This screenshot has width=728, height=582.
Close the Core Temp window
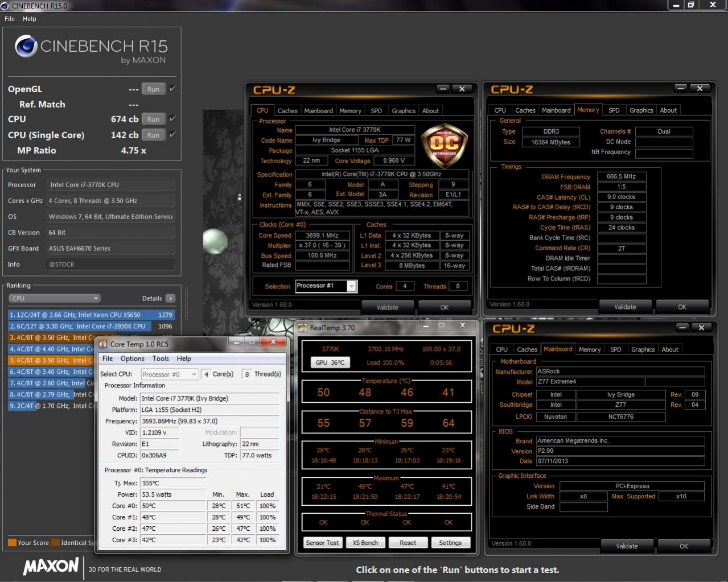[273, 342]
